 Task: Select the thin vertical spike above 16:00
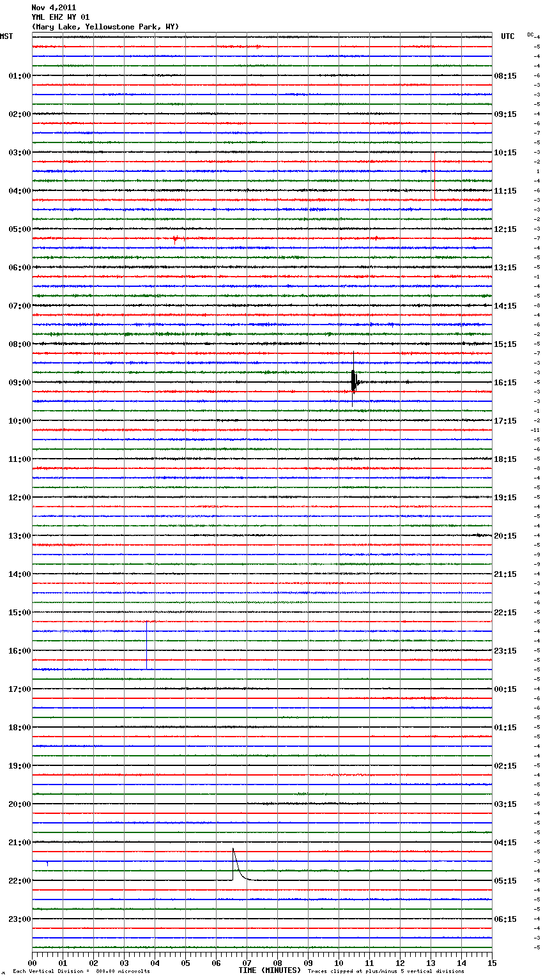[146, 645]
